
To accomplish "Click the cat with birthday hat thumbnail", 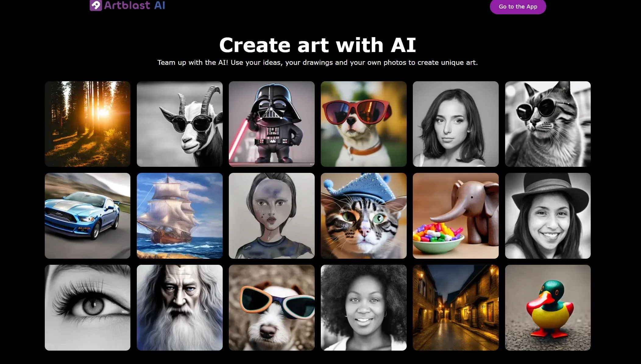I will click(x=364, y=215).
